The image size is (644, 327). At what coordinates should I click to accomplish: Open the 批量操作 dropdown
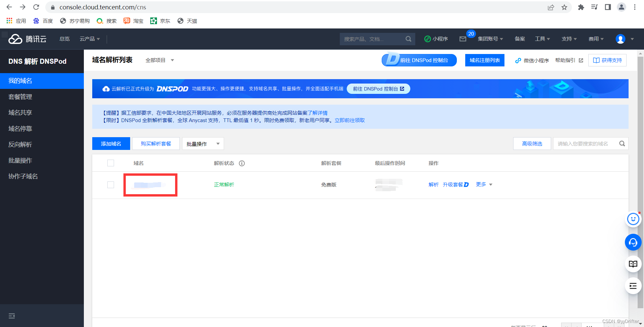(203, 144)
